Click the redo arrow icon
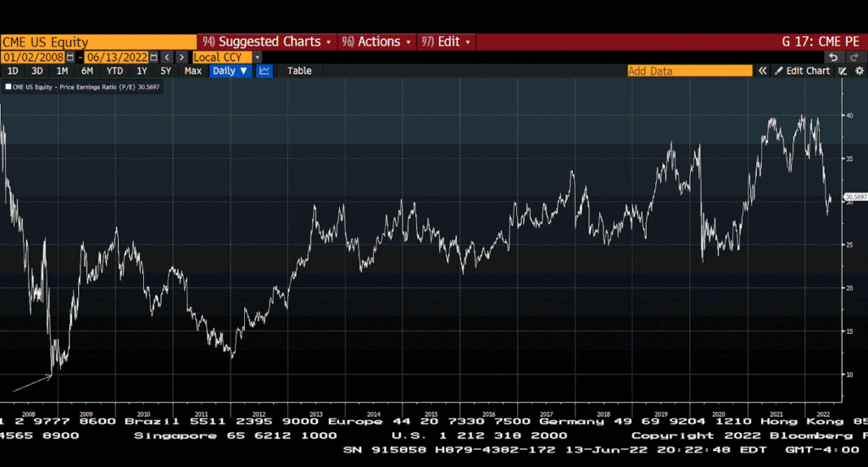This screenshot has height=467, width=868. [855, 57]
